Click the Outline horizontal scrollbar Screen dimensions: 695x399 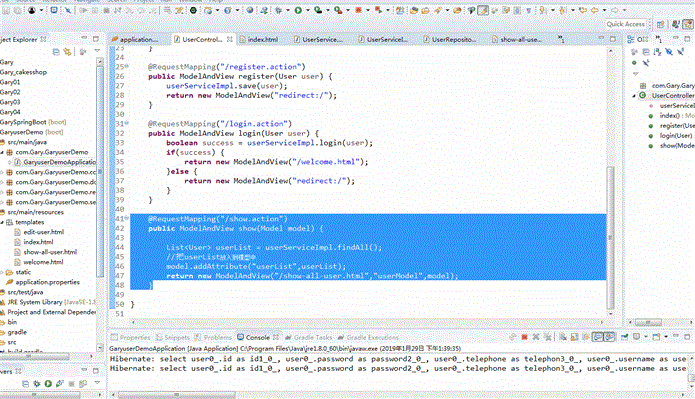648,322
